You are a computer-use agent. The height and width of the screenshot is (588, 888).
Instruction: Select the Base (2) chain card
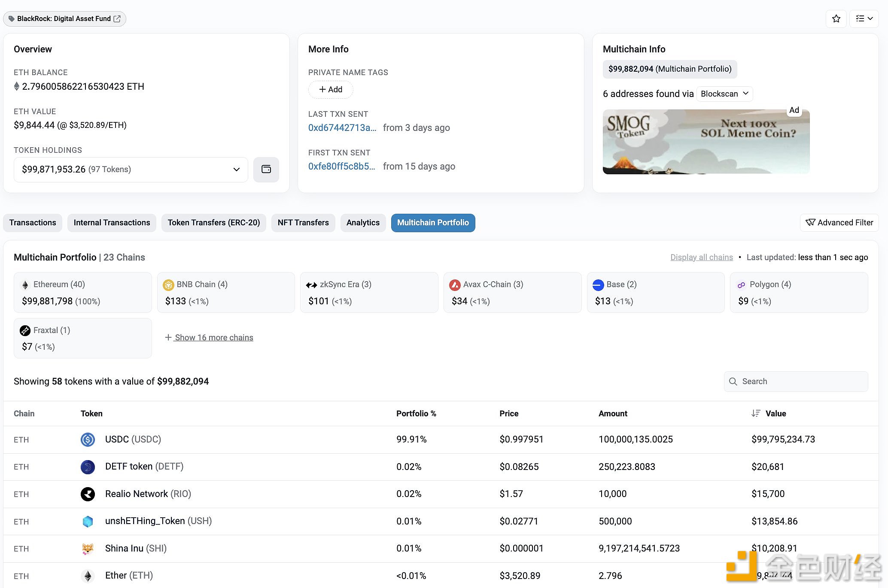coord(656,292)
